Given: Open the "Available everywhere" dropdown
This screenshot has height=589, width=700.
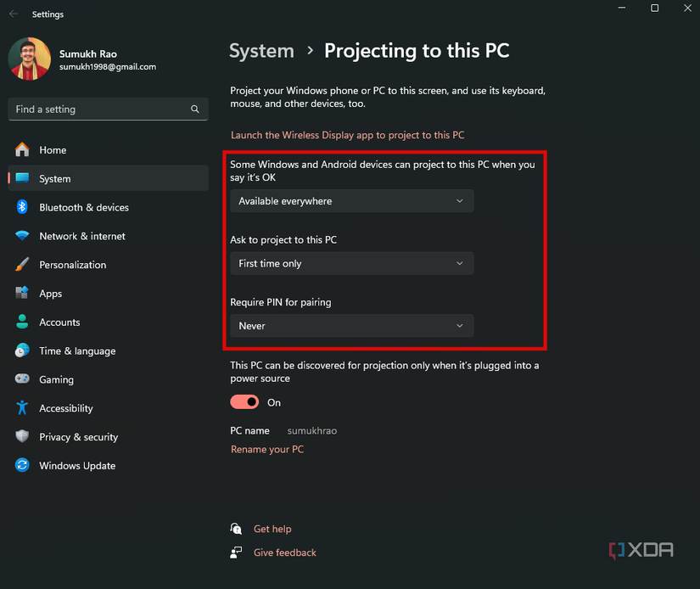Looking at the screenshot, I should pos(351,201).
